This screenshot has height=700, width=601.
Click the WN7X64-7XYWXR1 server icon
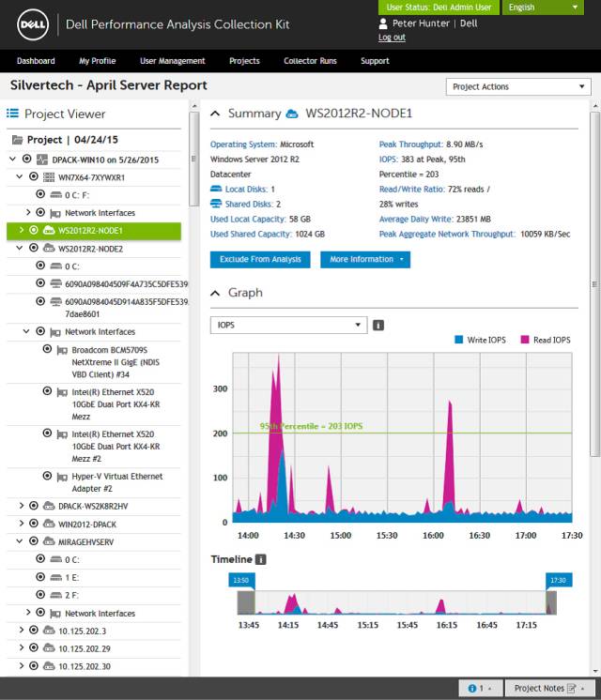pyautogui.click(x=49, y=177)
